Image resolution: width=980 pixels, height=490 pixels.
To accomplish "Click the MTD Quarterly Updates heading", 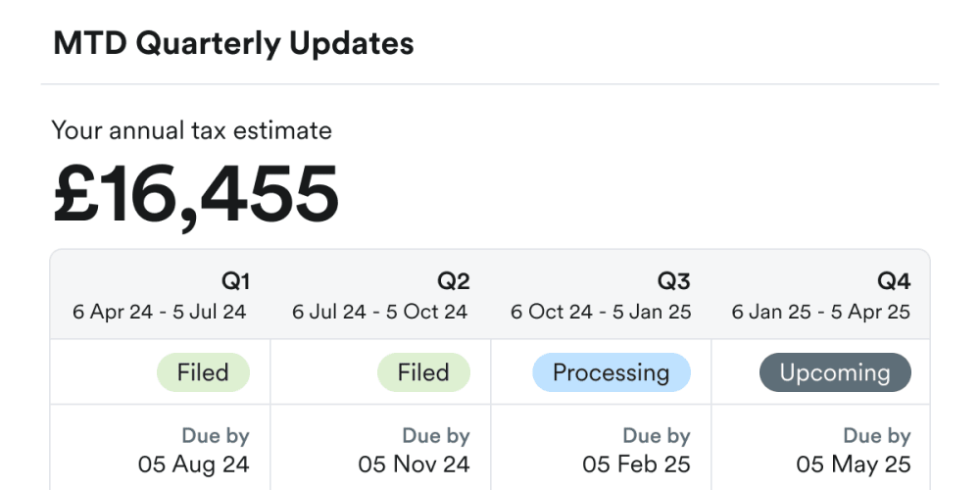I will coord(233,44).
